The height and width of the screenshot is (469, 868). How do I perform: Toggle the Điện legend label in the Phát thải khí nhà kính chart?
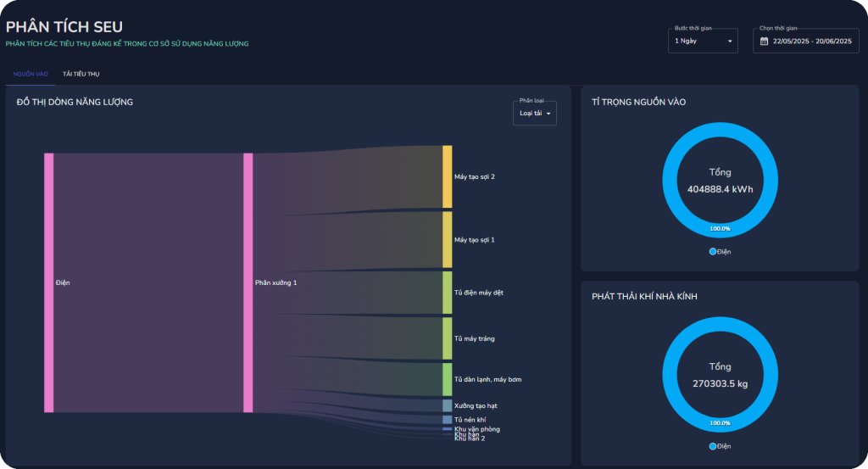click(x=724, y=446)
